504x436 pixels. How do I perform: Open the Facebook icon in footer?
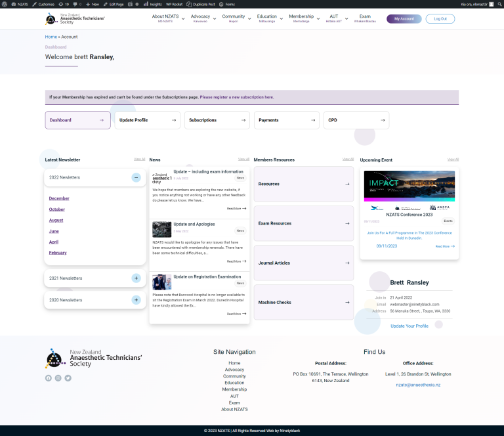[x=48, y=378]
